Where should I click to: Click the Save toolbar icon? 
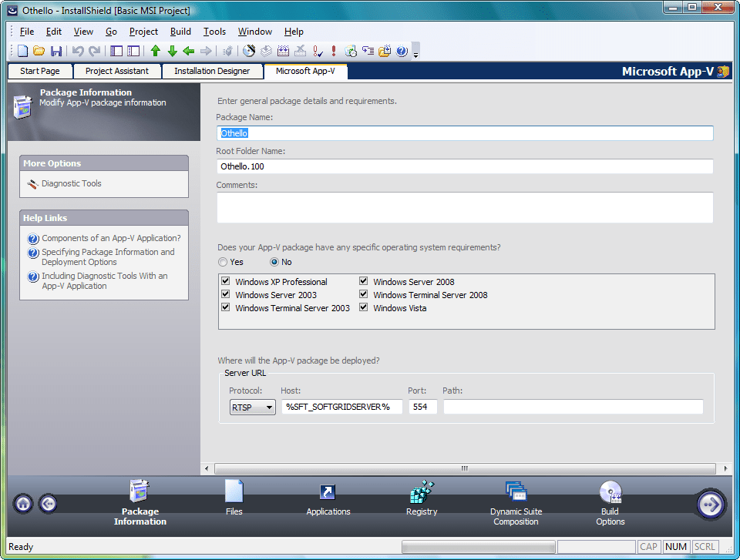point(56,51)
